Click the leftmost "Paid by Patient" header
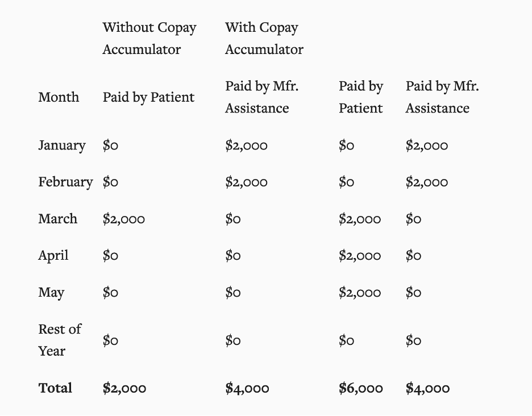Viewport: 532px width, 416px height. click(x=148, y=97)
